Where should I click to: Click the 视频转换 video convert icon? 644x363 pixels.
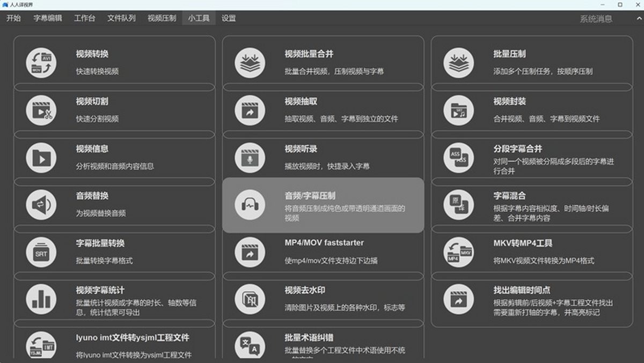click(41, 63)
